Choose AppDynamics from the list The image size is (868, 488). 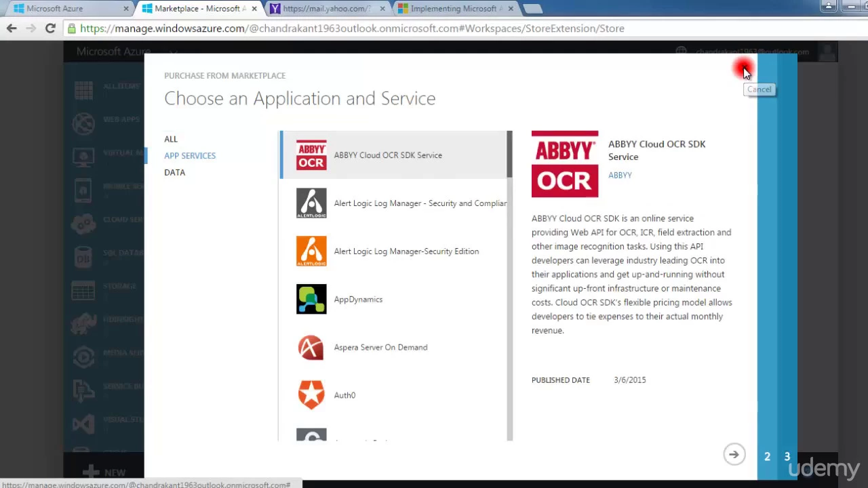click(358, 300)
